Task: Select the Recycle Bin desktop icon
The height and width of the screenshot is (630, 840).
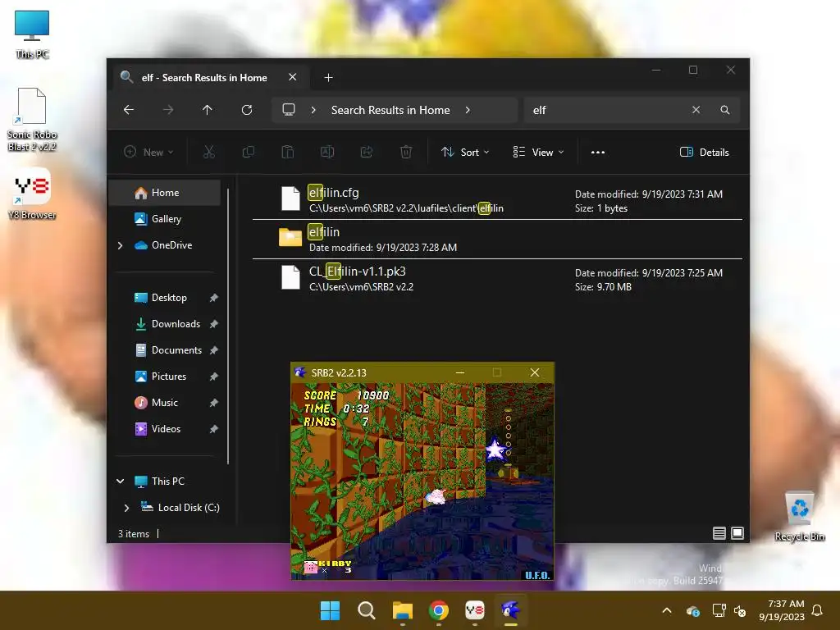Action: [x=800, y=516]
